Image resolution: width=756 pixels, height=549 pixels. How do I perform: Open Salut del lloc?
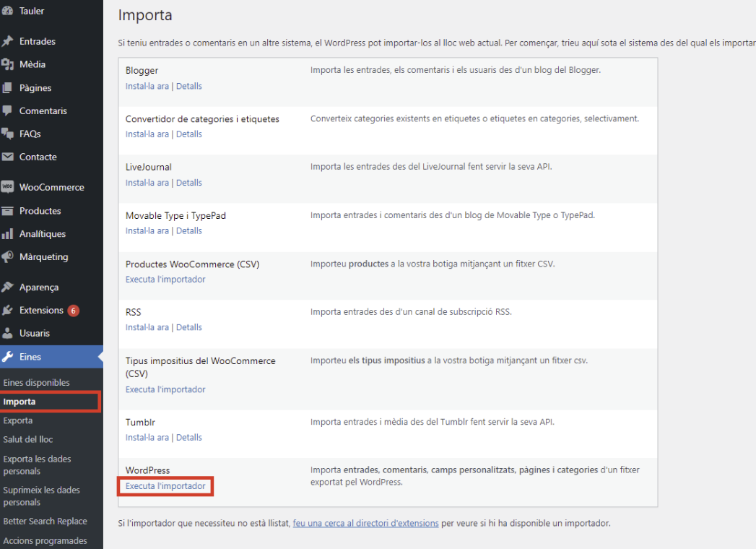coord(28,439)
